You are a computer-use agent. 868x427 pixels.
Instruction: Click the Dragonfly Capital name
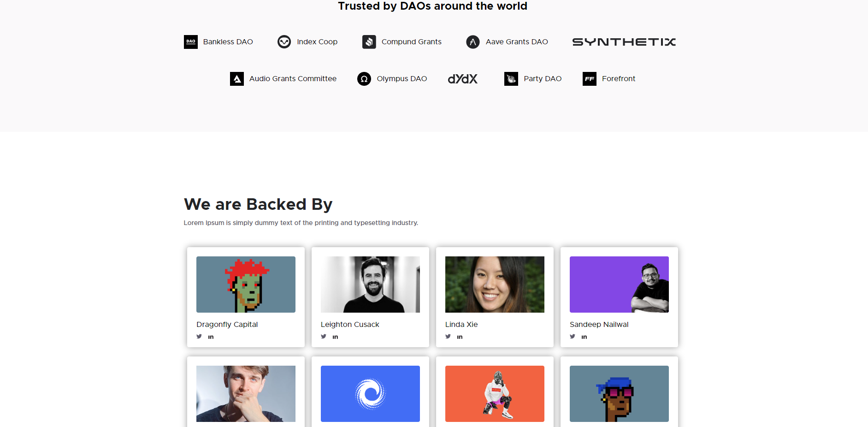click(227, 325)
